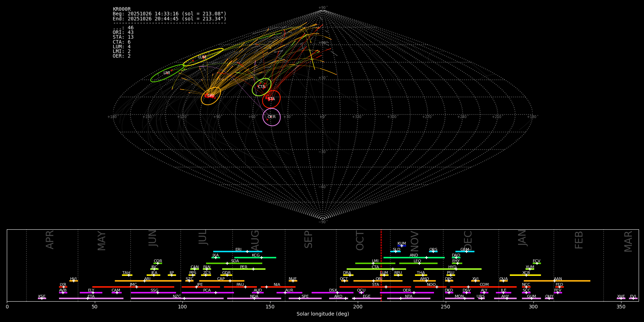Click the KUM peak marker in timeline
644x322 pixels.
pyautogui.click(x=402, y=246)
